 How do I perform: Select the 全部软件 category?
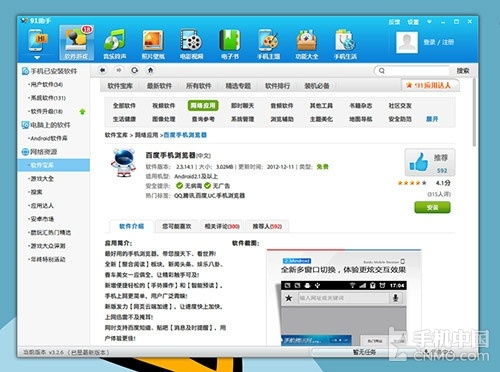click(x=124, y=106)
